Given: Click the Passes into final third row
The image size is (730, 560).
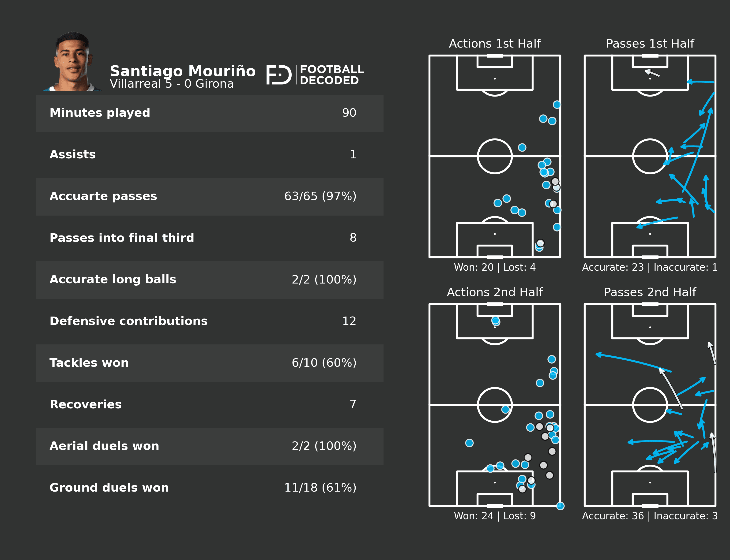Looking at the screenshot, I should pos(209,238).
